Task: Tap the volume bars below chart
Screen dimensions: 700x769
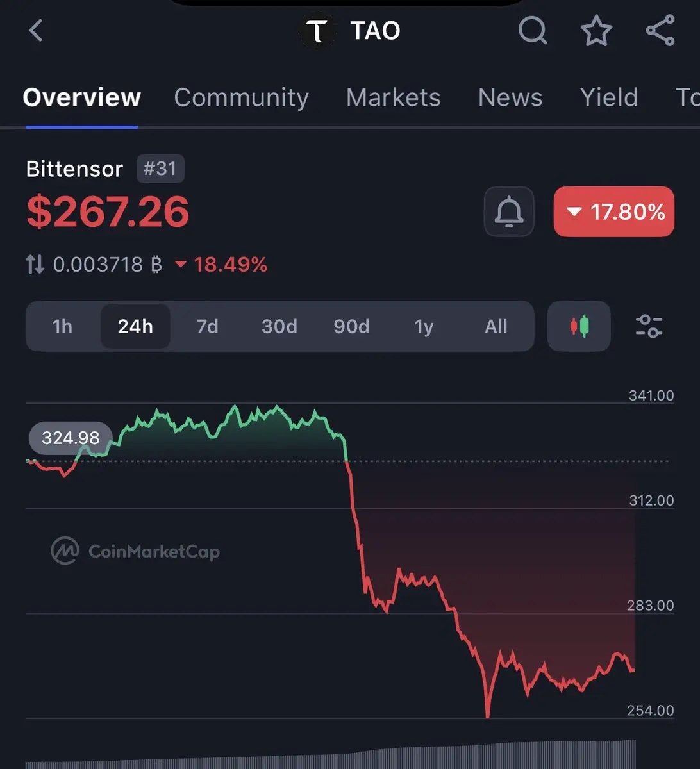Action: 331,755
